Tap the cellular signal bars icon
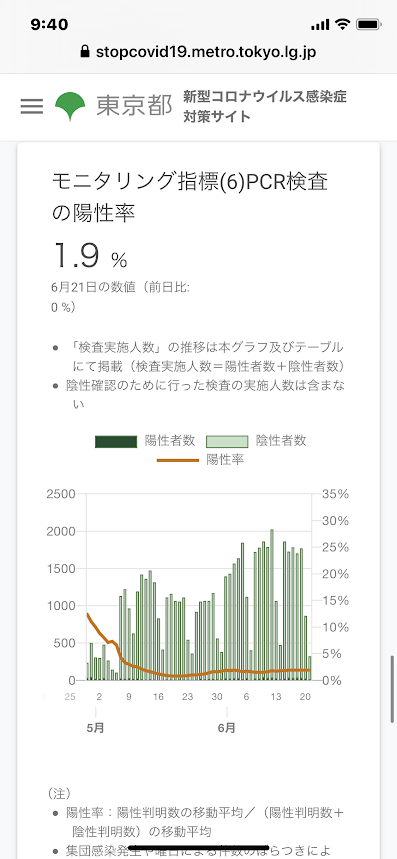 coord(320,25)
